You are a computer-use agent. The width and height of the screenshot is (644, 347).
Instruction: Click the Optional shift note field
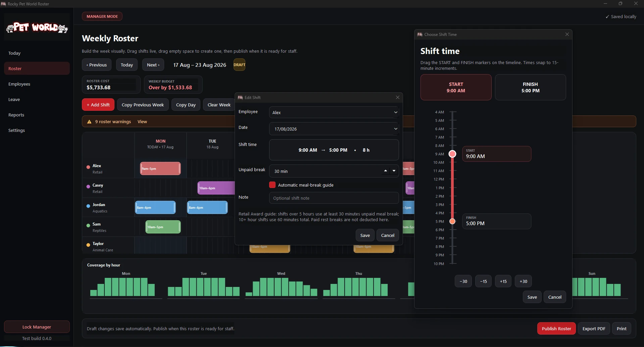click(334, 198)
